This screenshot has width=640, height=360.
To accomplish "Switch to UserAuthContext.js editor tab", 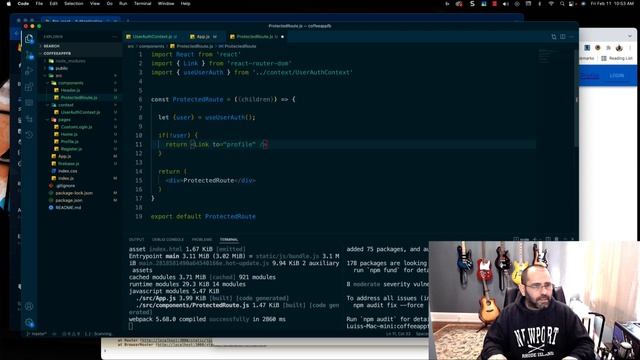I will (x=152, y=37).
